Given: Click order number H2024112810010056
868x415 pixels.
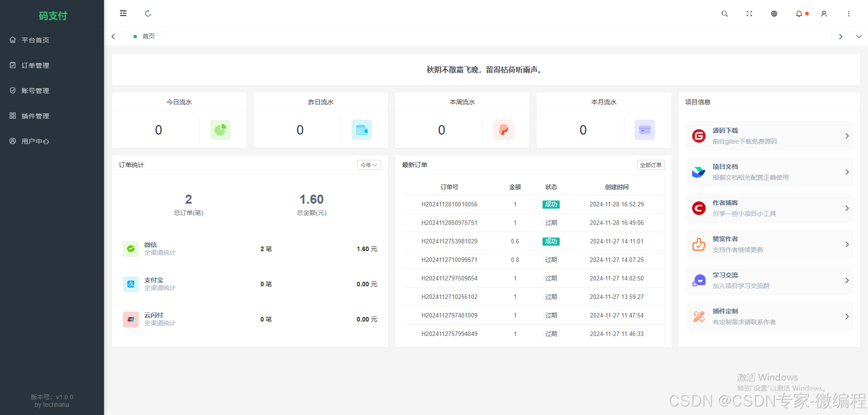Looking at the screenshot, I should coord(449,204).
